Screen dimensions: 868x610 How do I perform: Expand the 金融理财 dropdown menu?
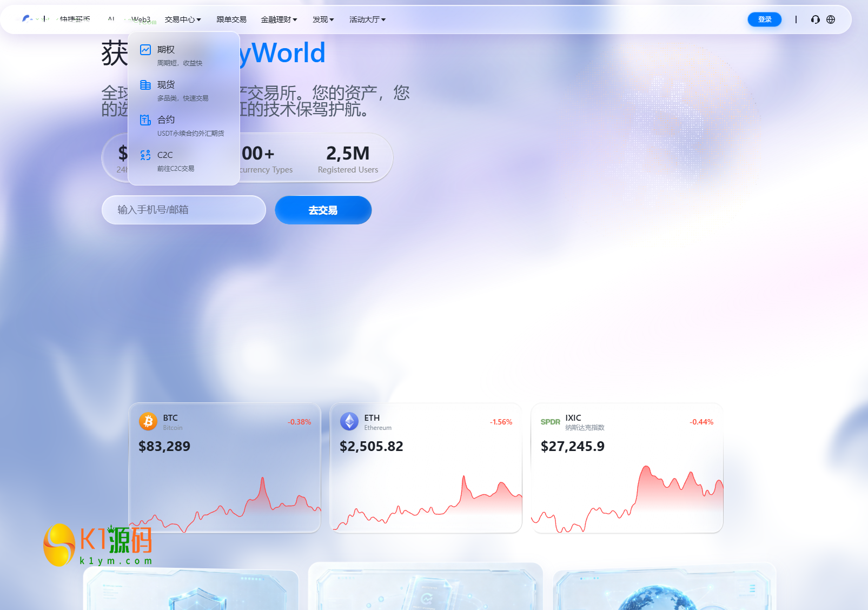[279, 19]
